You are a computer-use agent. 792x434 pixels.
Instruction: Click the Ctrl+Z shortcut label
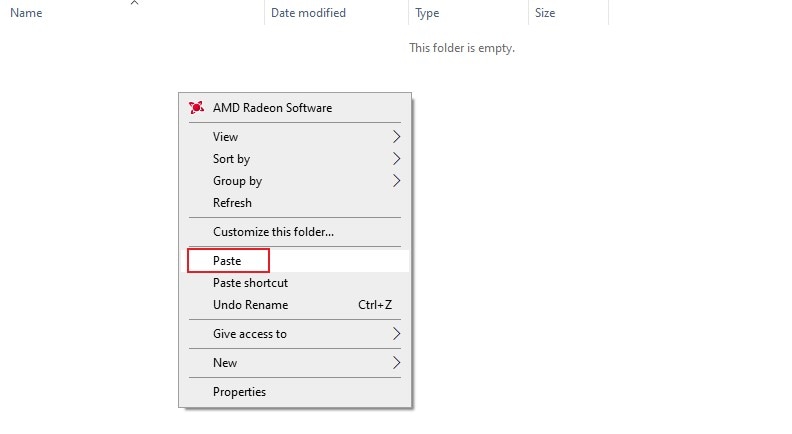coord(375,305)
